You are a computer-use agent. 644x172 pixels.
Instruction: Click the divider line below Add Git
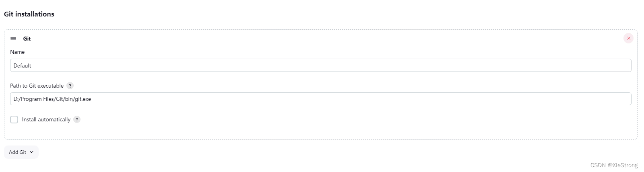(x=282, y=169)
